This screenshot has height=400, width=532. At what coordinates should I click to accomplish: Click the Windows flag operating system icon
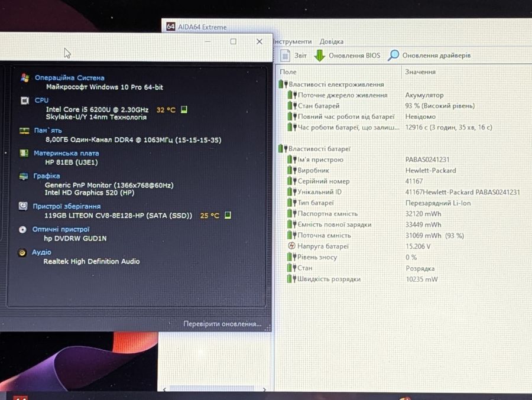click(25, 77)
